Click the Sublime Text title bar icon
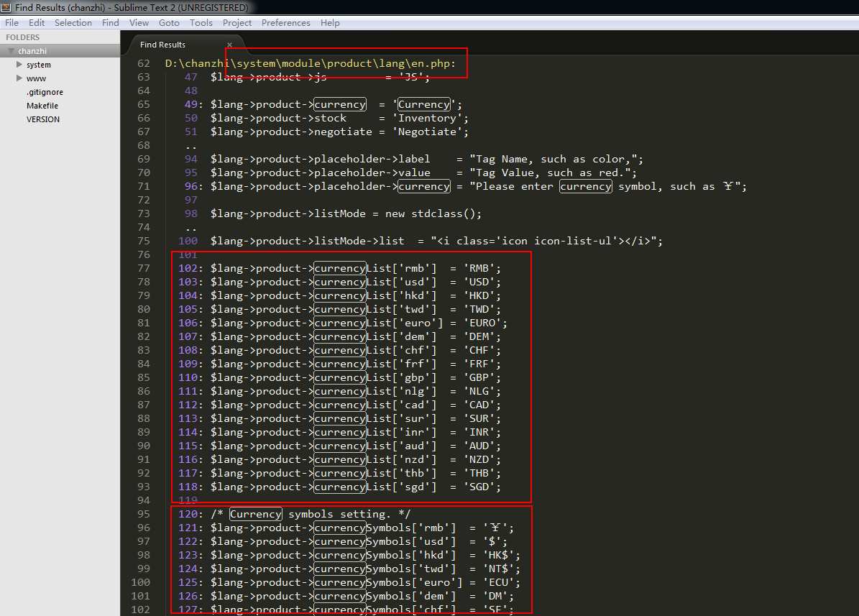The width and height of the screenshot is (859, 616). coord(7,7)
